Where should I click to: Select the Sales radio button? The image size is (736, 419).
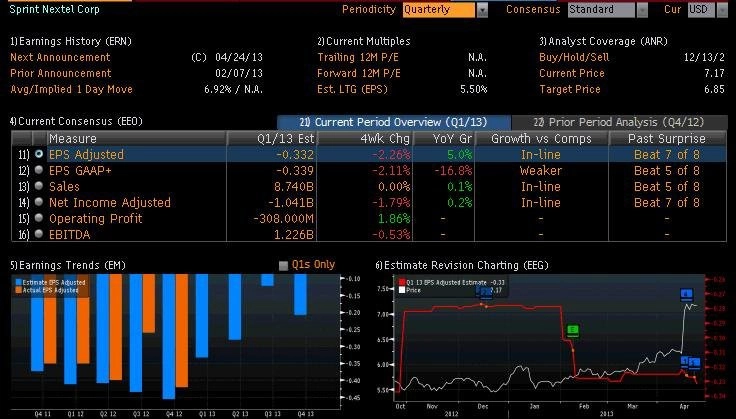(x=39, y=186)
